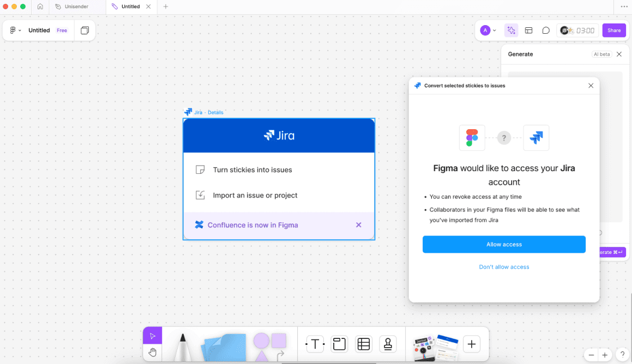Select the Sticky note tool

[x=224, y=347]
